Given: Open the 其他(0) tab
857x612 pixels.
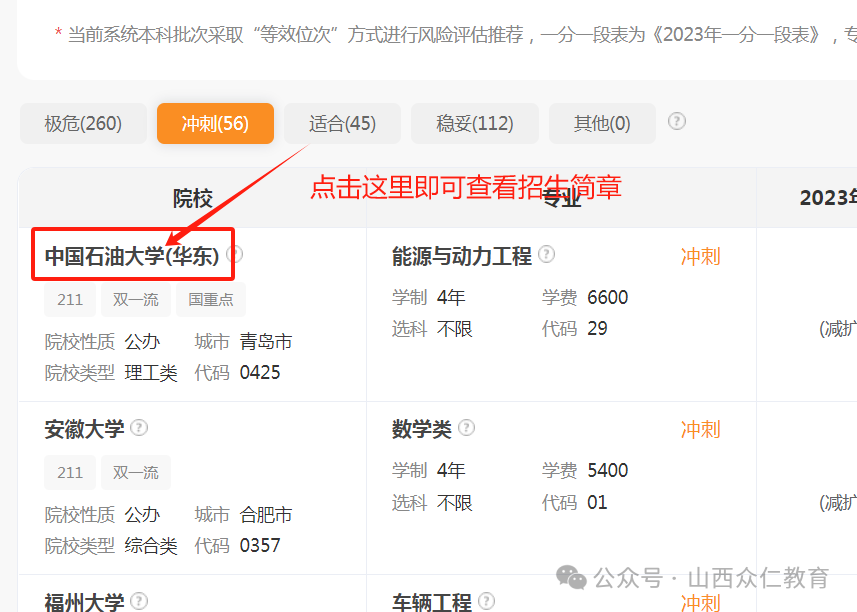Looking at the screenshot, I should [602, 123].
